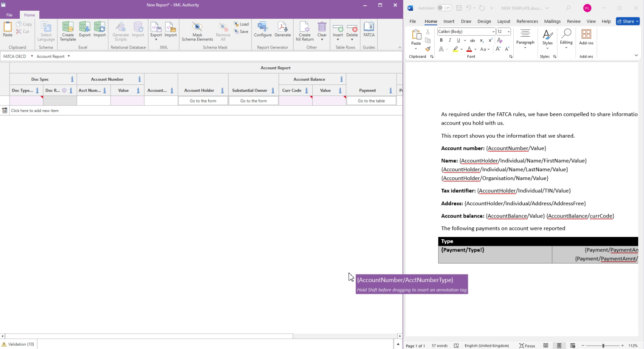Open References tab in Word
The height and width of the screenshot is (349, 644).
click(x=527, y=21)
